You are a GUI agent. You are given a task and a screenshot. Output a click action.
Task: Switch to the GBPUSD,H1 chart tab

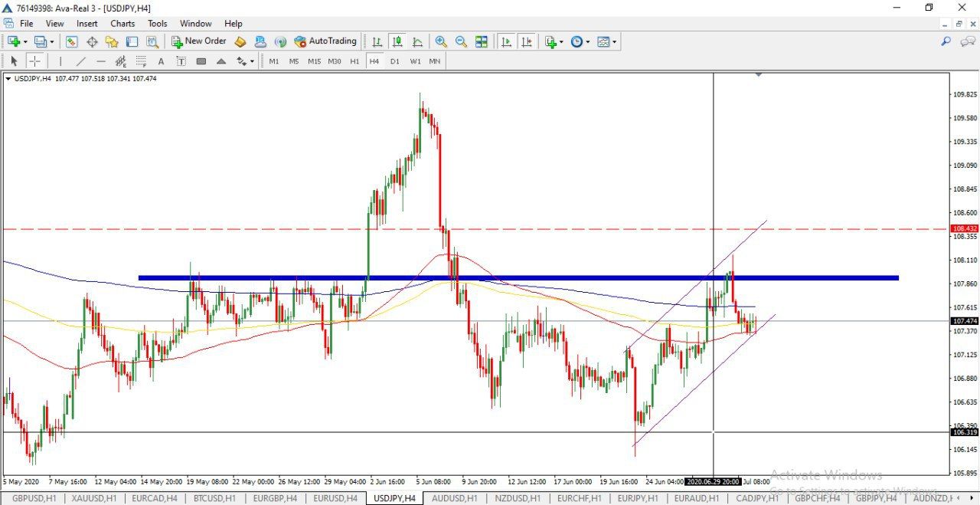[x=34, y=498]
